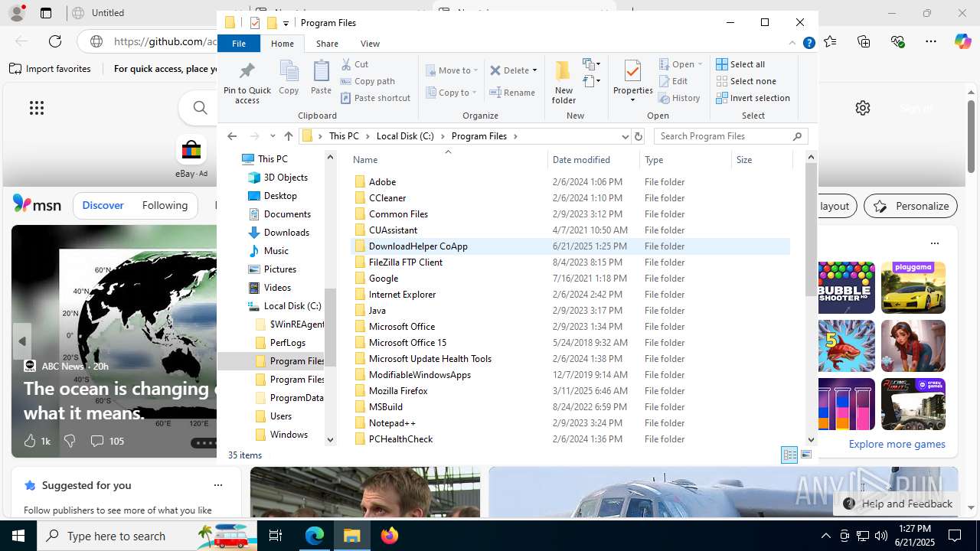Click Local Disk (C:) breadcrumb
The image size is (980, 551).
coord(405,136)
